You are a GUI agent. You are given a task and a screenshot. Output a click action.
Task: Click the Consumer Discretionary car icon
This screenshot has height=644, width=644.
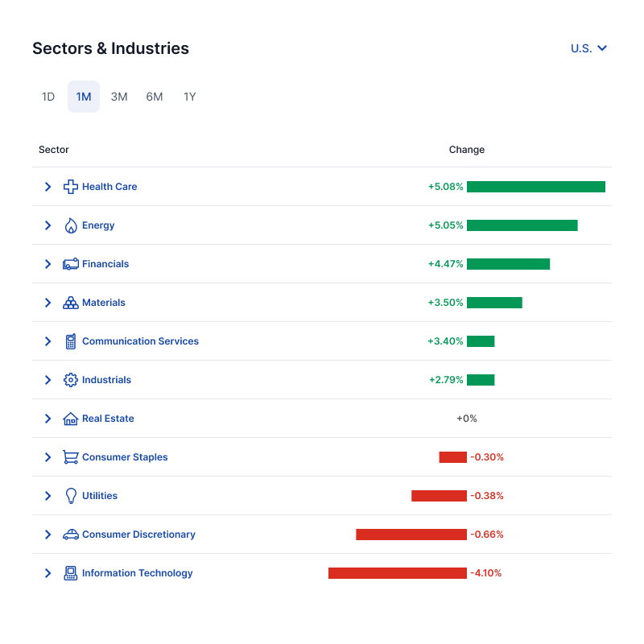pos(71,535)
